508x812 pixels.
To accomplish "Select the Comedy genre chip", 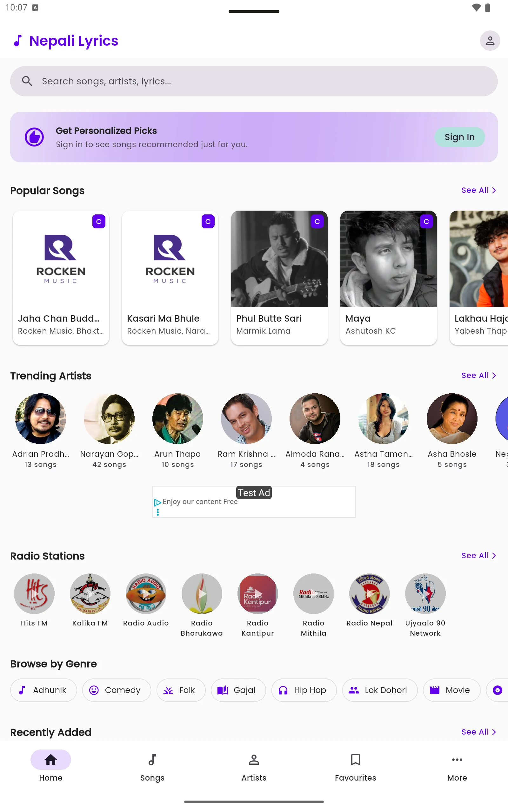I will 117,690.
